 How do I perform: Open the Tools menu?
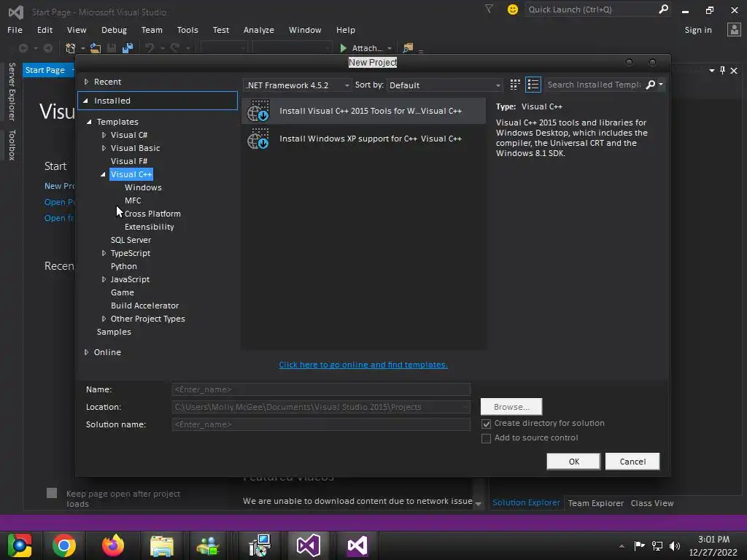[x=187, y=29]
